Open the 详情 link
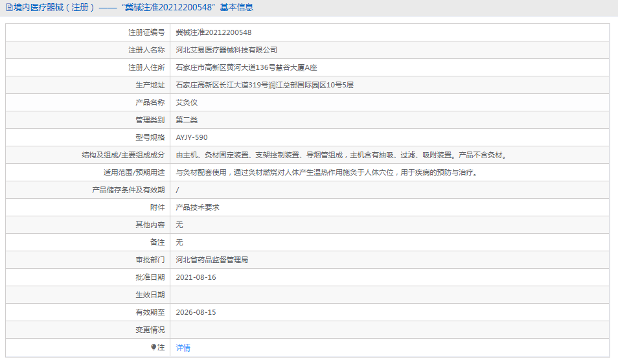Viewport: 618px width, 364px height. click(183, 348)
